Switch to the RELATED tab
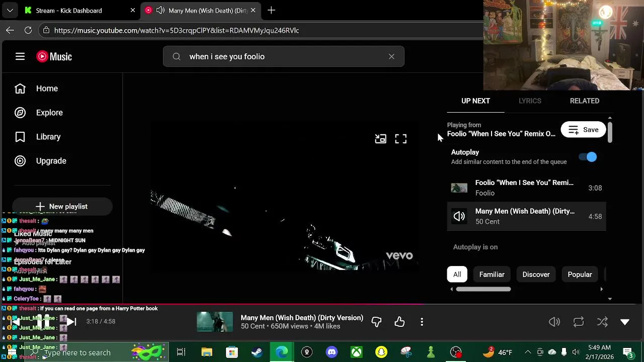This screenshot has width=644, height=362. (585, 101)
